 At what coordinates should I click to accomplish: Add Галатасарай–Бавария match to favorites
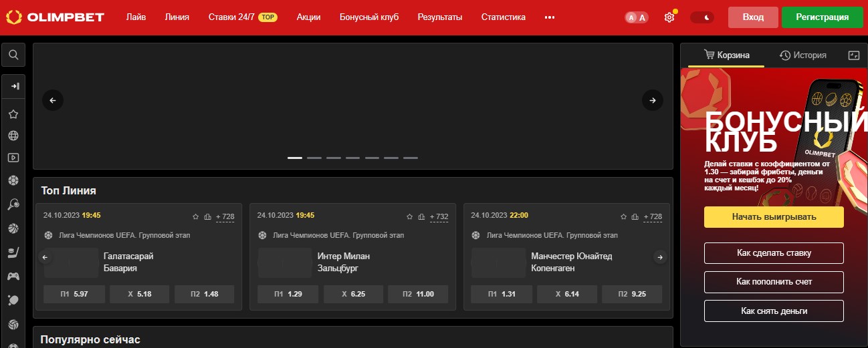coord(196,216)
